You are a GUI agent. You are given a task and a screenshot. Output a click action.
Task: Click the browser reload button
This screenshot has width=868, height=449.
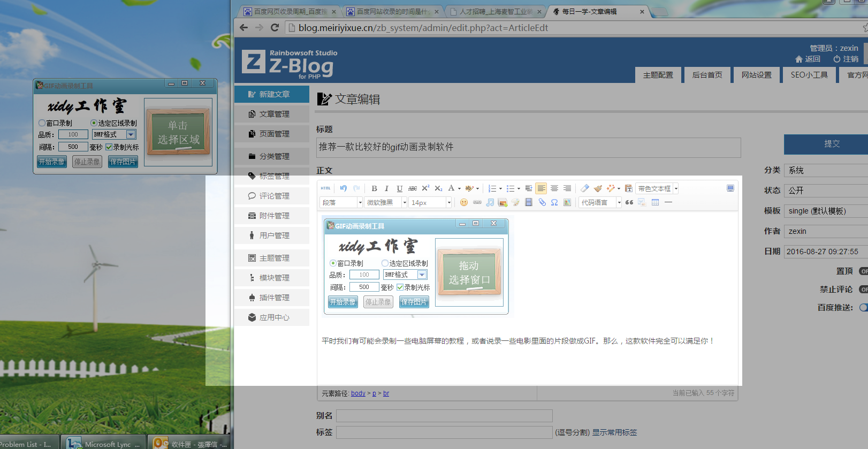[x=275, y=28]
